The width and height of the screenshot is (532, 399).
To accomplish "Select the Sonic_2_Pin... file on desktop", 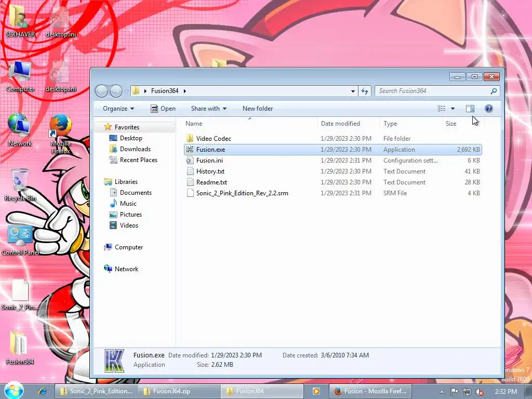I will coord(20,295).
